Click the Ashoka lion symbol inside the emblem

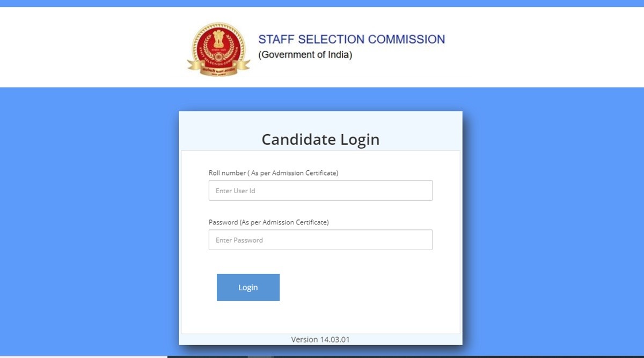click(218, 39)
